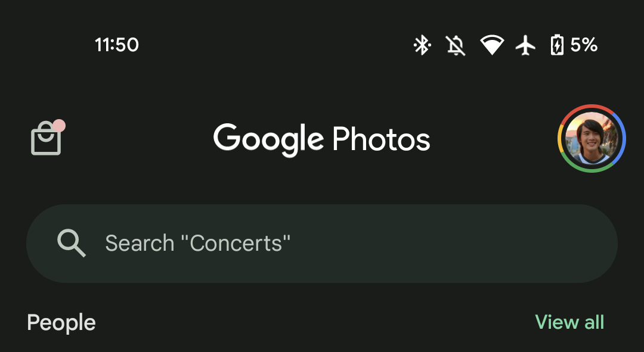Click the "Concerts" suggestion in search placeholder

click(x=236, y=243)
